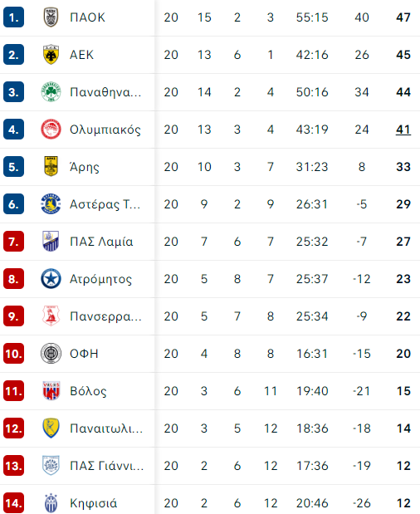This screenshot has width=420, height=514.
Task: Click the red rank 14 position badge
Action: click(14, 503)
